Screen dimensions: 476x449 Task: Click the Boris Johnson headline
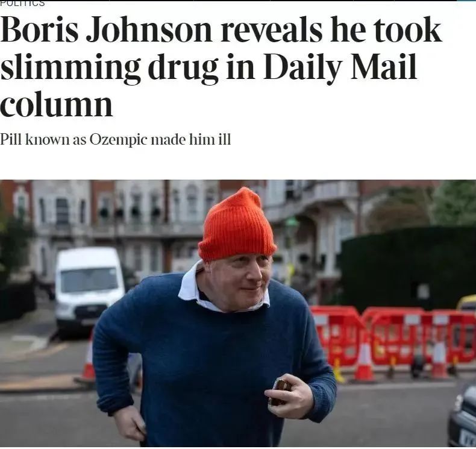point(221,66)
